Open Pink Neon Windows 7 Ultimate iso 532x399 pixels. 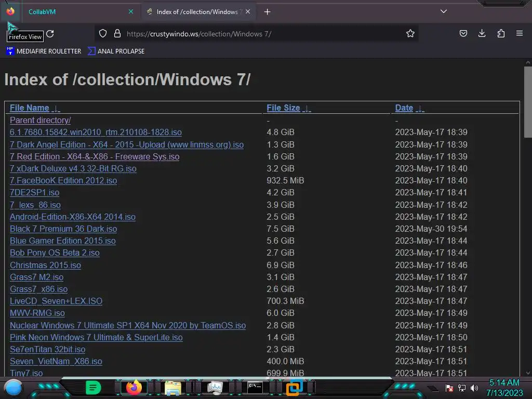click(96, 337)
